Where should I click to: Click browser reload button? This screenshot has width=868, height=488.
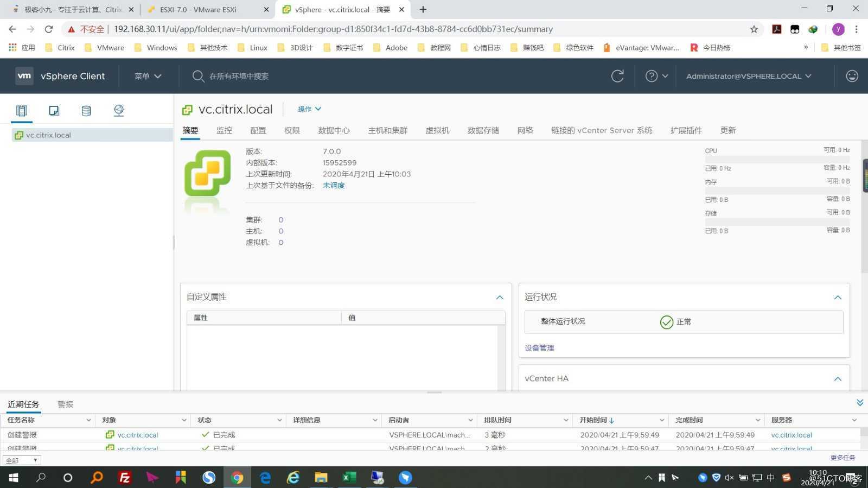(49, 29)
